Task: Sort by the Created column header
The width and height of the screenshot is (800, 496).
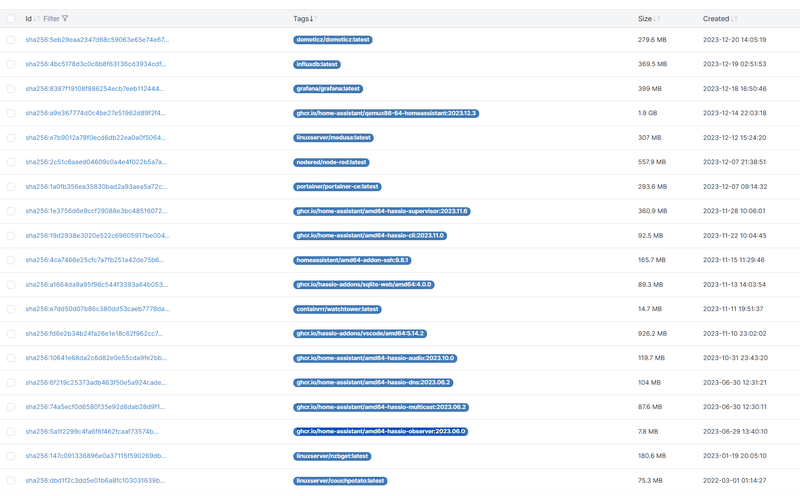Action: click(x=716, y=18)
